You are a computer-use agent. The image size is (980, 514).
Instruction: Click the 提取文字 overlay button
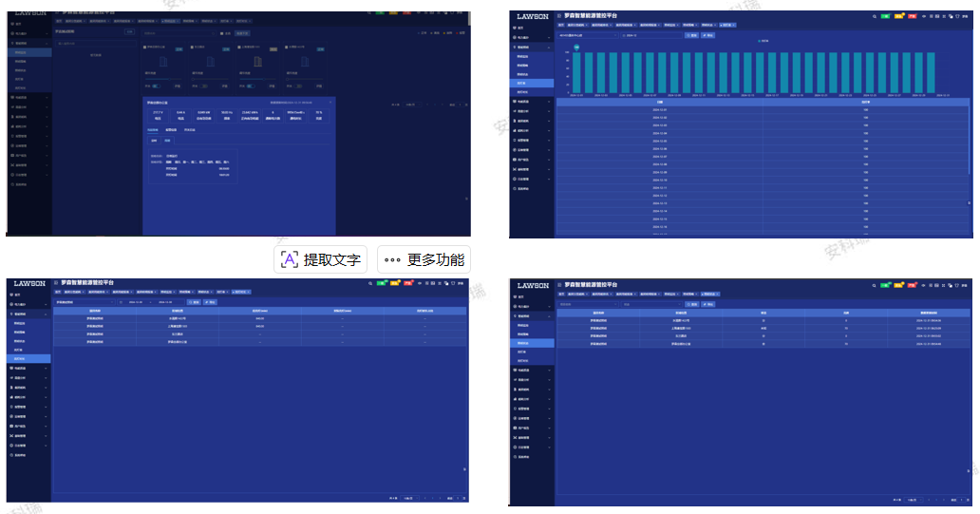(x=321, y=259)
